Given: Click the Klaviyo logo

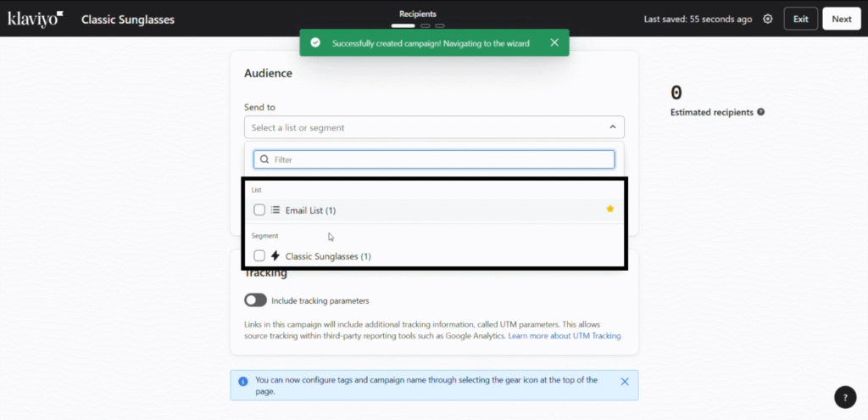Looking at the screenshot, I should pos(35,19).
